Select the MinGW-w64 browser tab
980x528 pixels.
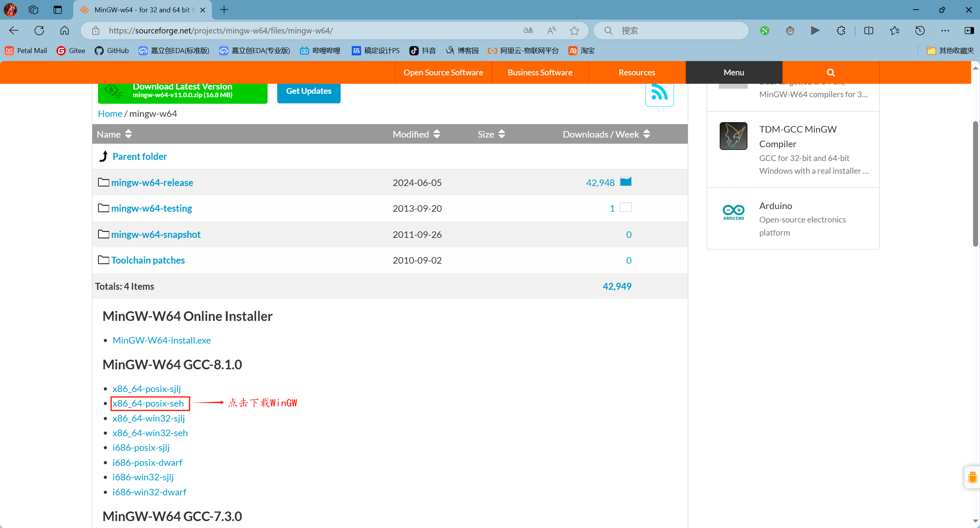(142, 10)
